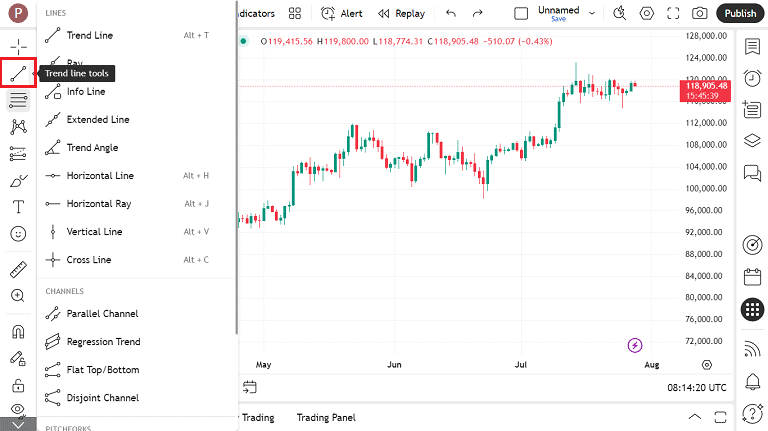The image size is (768, 431).
Task: Click the Zoom In magnifier tool
Action: click(x=18, y=296)
